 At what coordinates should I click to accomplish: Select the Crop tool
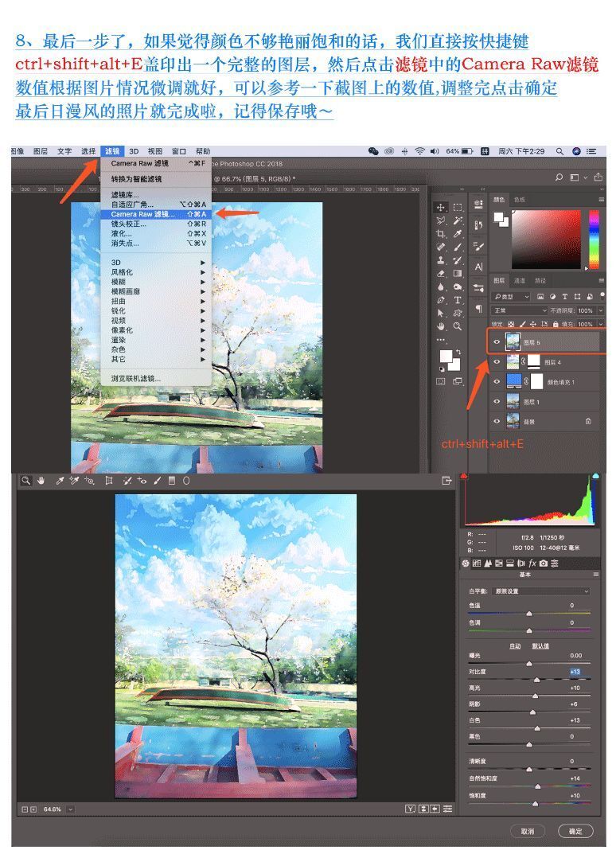441,234
